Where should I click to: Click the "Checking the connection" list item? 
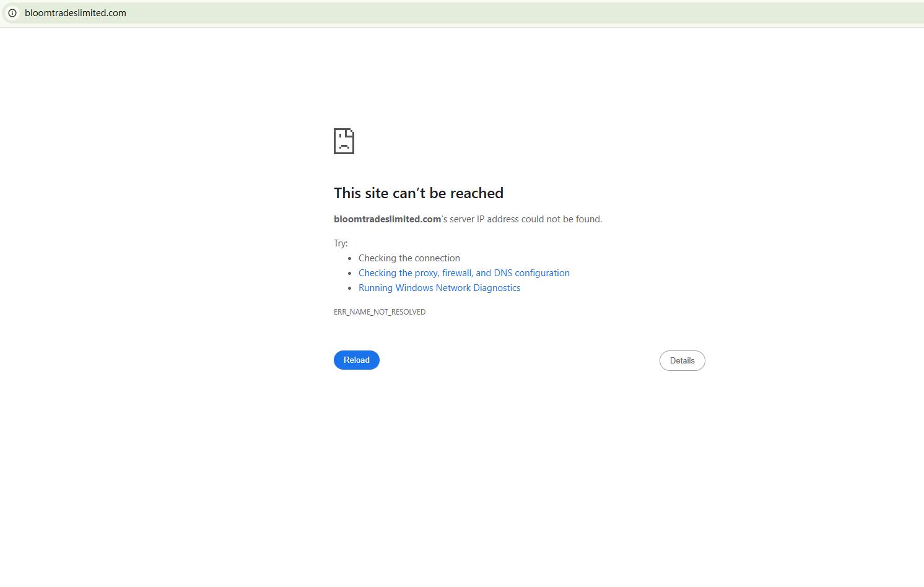[x=409, y=258]
